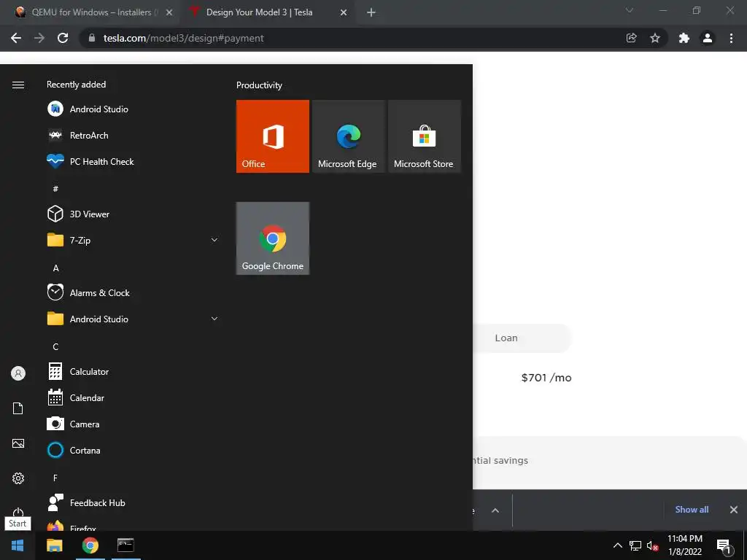Viewport: 747px width, 560px height.
Task: Share this page icon in address bar
Action: tap(631, 38)
